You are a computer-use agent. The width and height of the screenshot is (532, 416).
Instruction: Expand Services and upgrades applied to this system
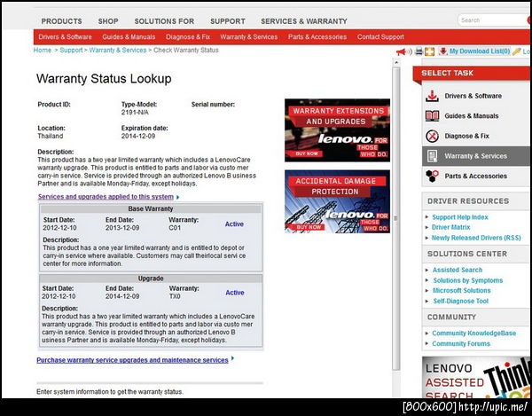pyautogui.click(x=106, y=197)
